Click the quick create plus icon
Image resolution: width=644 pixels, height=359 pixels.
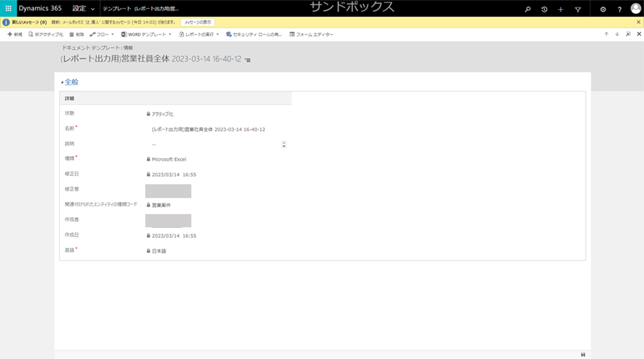[x=561, y=9]
